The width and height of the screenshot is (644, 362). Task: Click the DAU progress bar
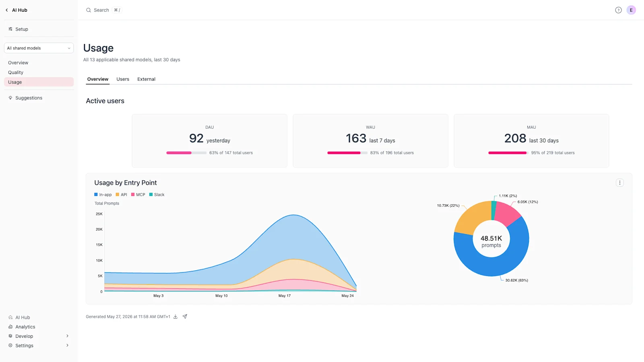[x=186, y=153]
